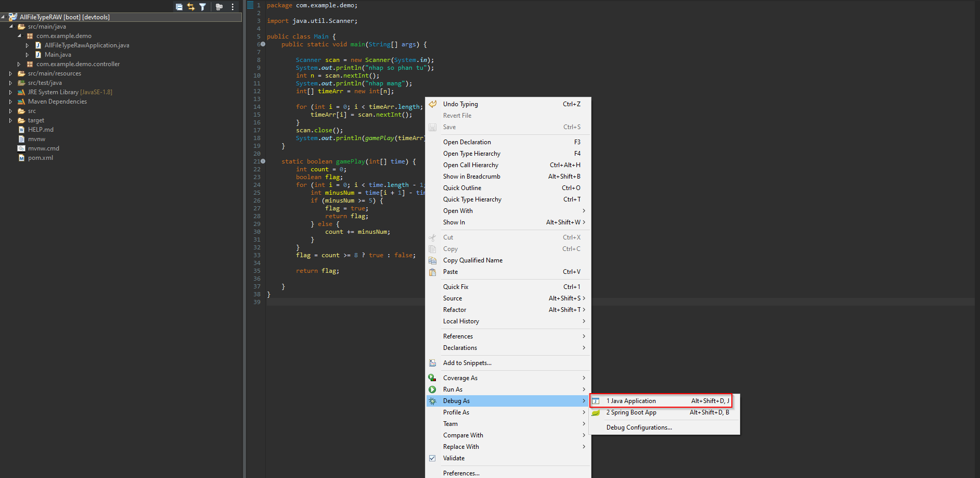Collapse the main method via line 6 fold marker
This screenshot has height=478, width=980.
pos(262,44)
